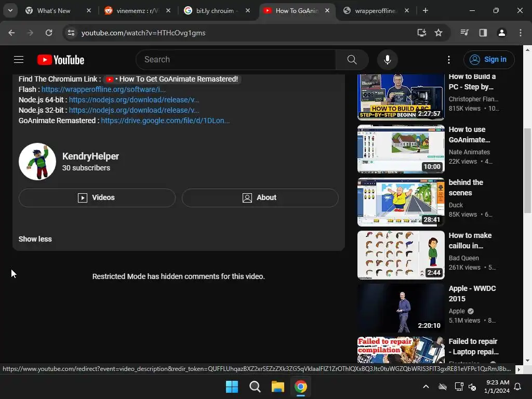Close the What's New tab
This screenshot has width=532, height=399.
[89, 11]
